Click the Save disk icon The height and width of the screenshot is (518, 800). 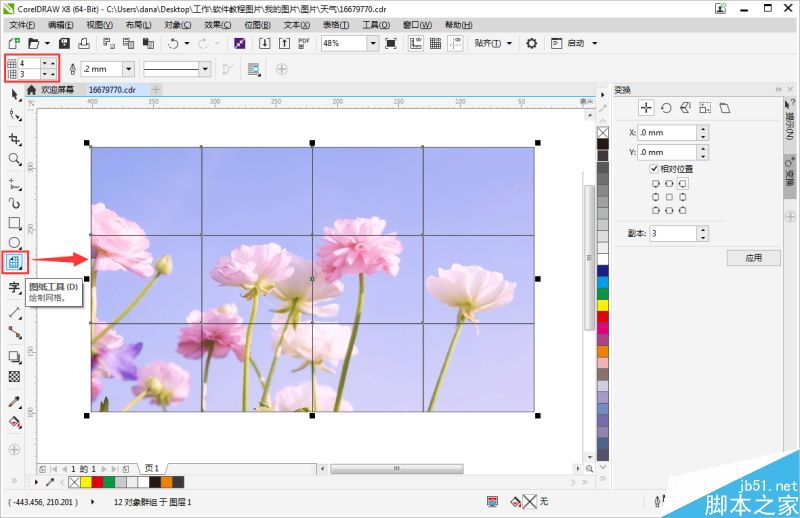coord(64,44)
